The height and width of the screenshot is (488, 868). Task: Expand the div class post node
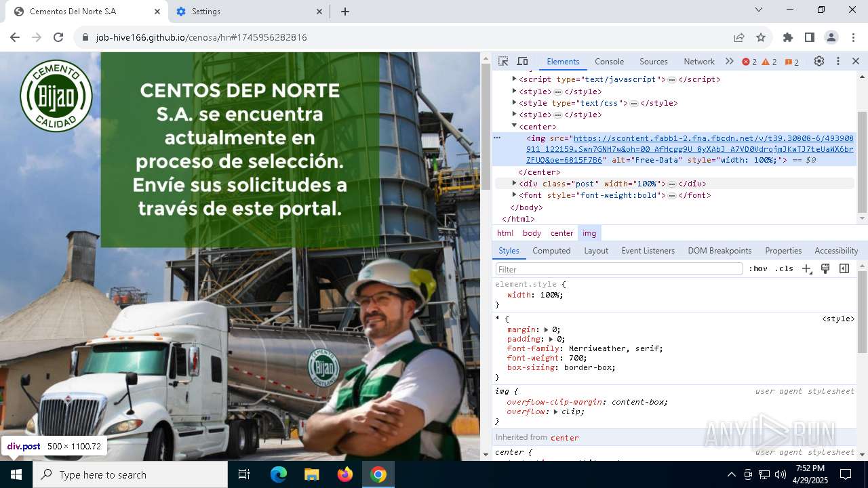(x=514, y=184)
